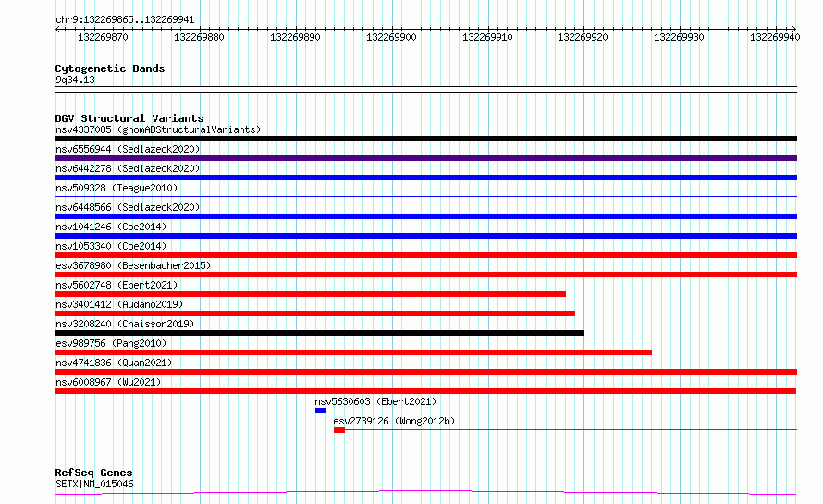Viewport: 823px width, 504px height.
Task: Select the red esv3678980 variant bar
Action: 425,275
